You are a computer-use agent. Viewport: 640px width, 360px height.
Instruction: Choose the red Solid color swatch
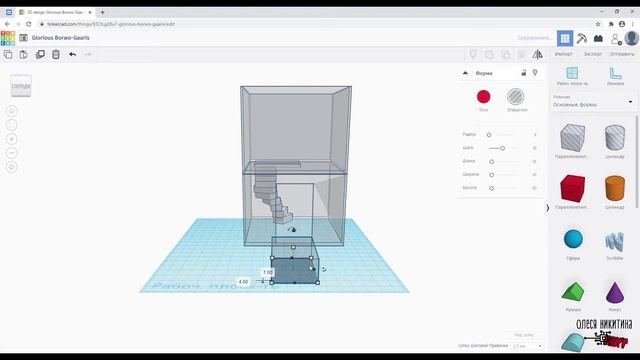(484, 97)
